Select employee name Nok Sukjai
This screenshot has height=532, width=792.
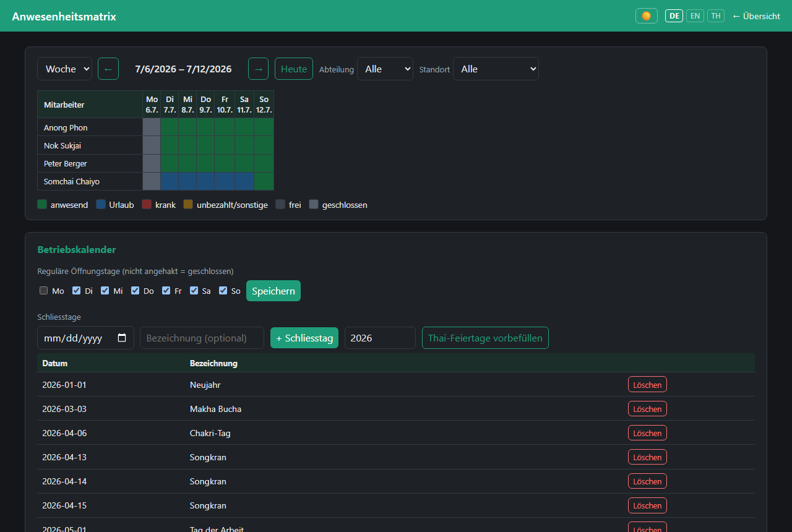click(62, 145)
